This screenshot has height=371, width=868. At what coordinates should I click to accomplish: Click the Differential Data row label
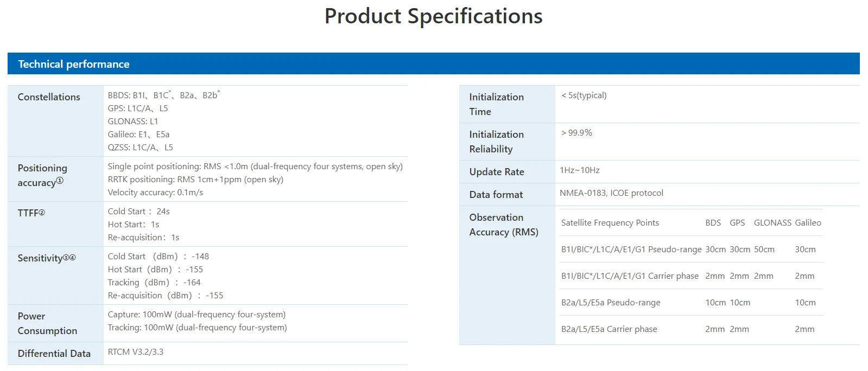(x=54, y=354)
